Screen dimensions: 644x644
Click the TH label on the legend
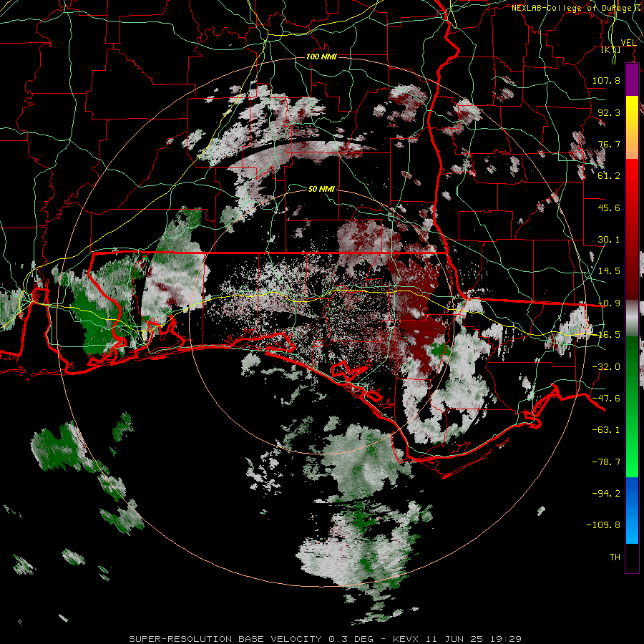tap(615, 557)
